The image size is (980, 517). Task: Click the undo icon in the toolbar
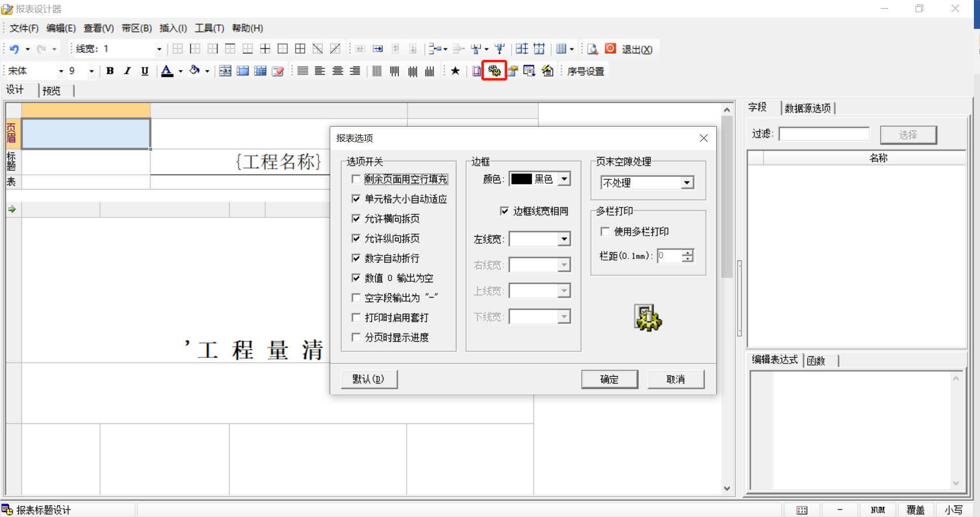[x=15, y=49]
